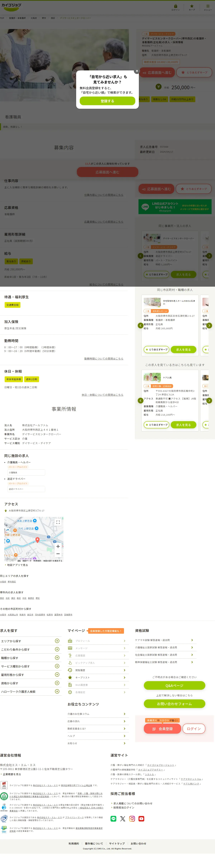Click the キープリスト star icon

pos(70,677)
